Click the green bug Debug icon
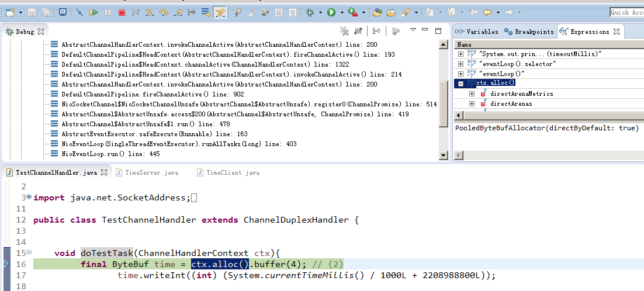 [x=310, y=13]
